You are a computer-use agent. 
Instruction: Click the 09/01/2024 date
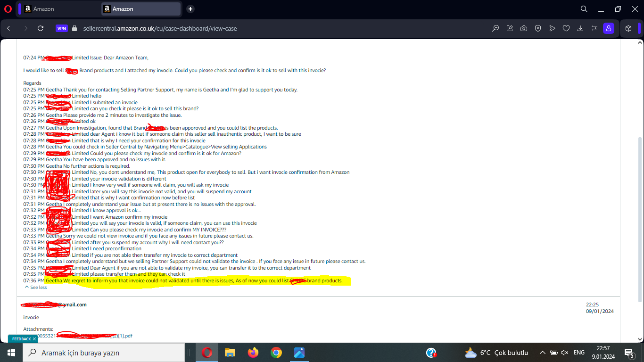[600, 311]
